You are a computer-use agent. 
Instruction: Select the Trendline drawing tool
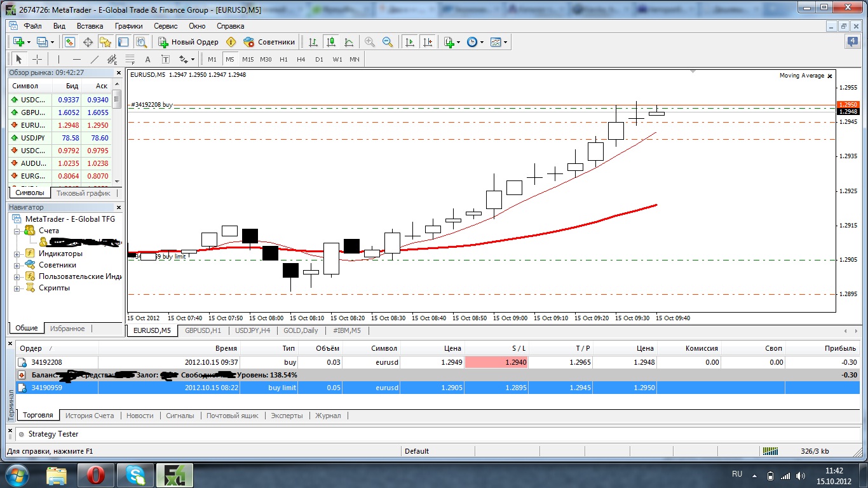click(94, 59)
